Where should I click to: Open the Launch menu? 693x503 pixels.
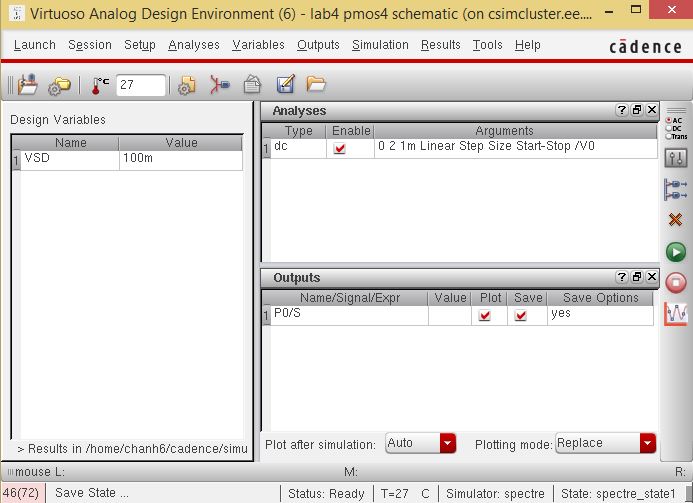click(x=35, y=45)
